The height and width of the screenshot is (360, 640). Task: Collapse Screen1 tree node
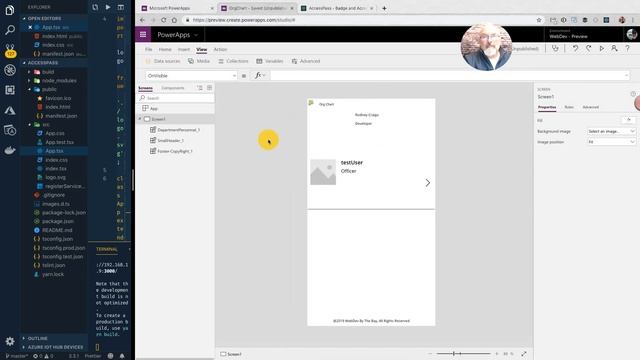[x=140, y=119]
